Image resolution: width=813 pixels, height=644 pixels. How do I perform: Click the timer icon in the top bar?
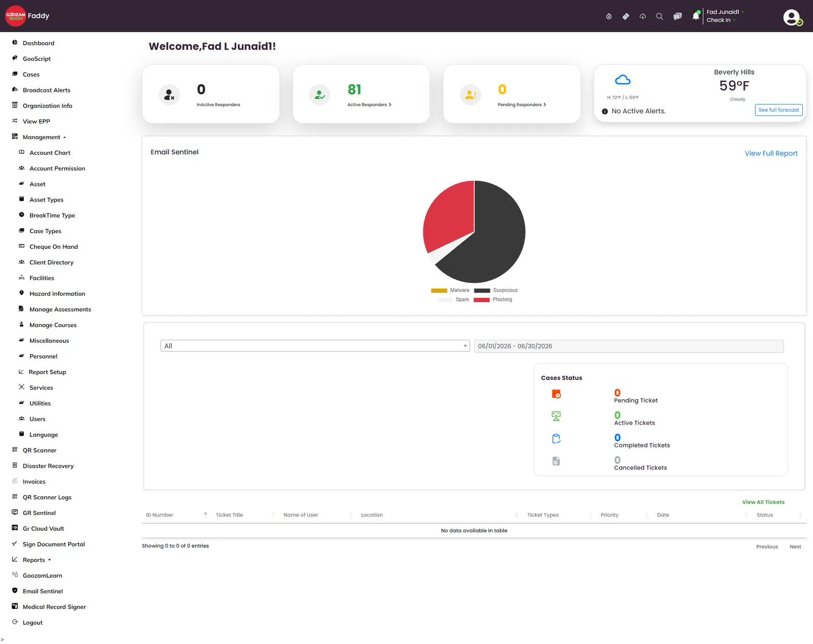(609, 16)
